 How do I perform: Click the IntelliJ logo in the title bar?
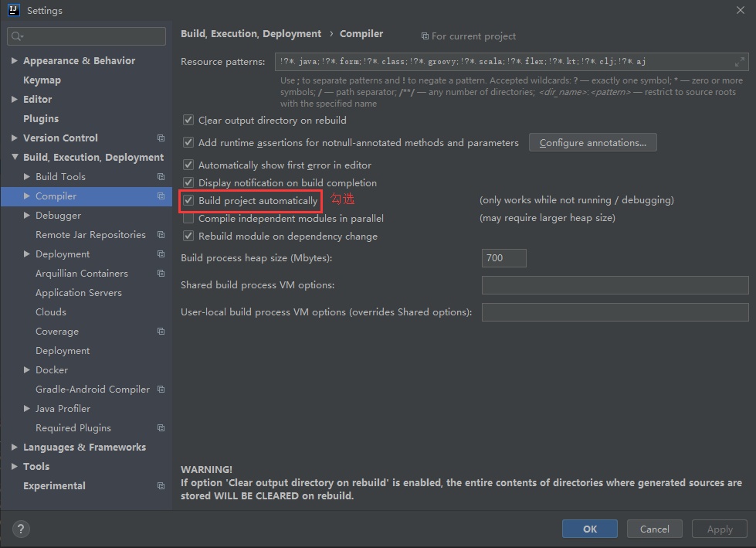point(13,10)
